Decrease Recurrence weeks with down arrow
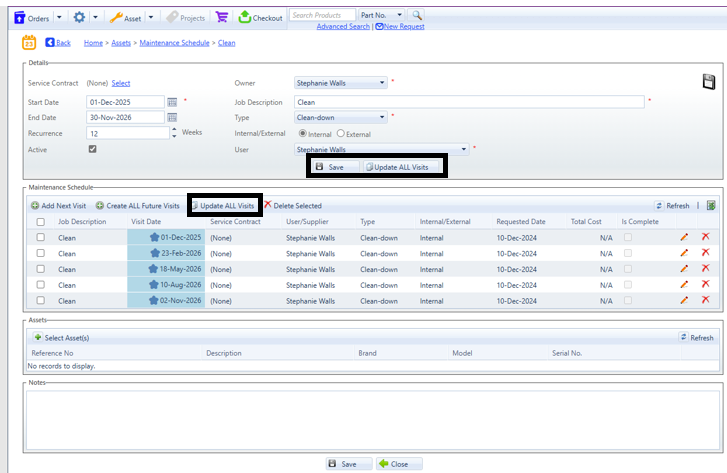This screenshot has height=473, width=727. (x=174, y=136)
